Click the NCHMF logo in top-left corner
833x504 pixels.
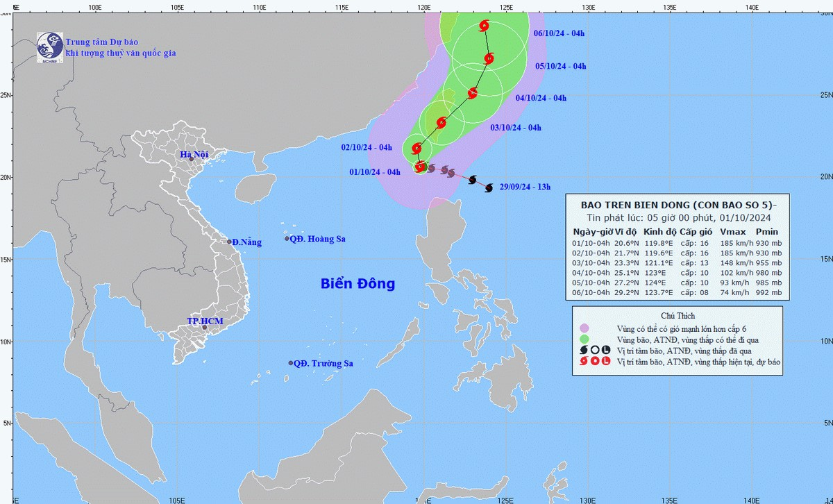[x=49, y=46]
